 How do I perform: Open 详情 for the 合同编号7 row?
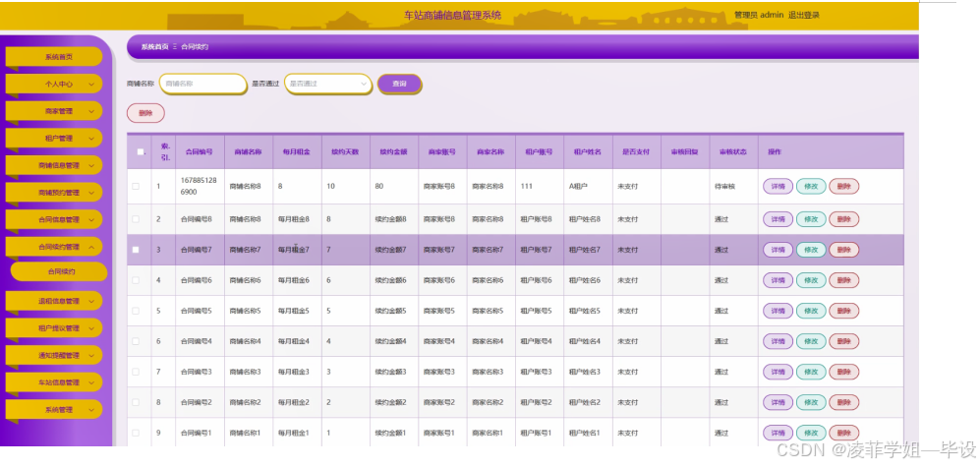pyautogui.click(x=778, y=250)
